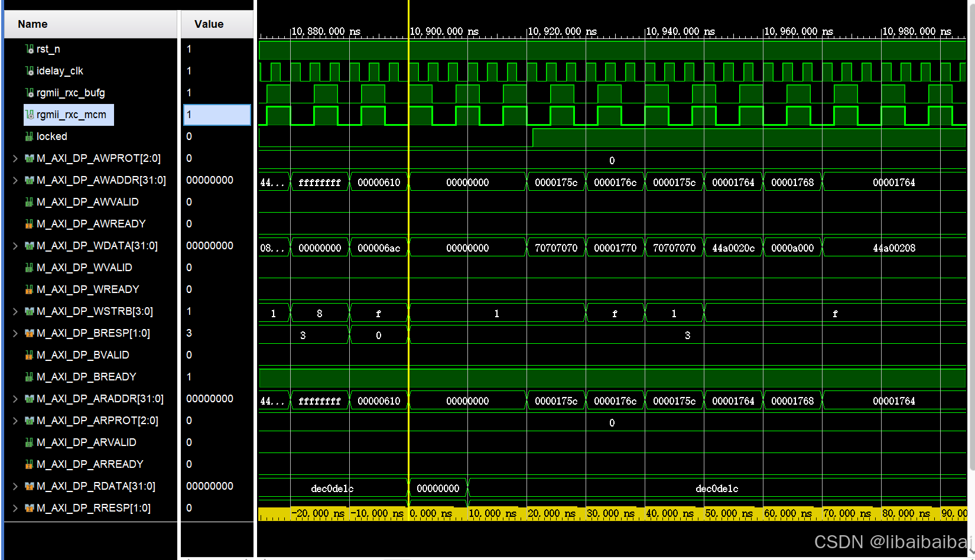Expand the M_AXI_DP_RRESP[1:0] bus
Image resolution: width=975 pixels, height=560 pixels.
[x=15, y=508]
